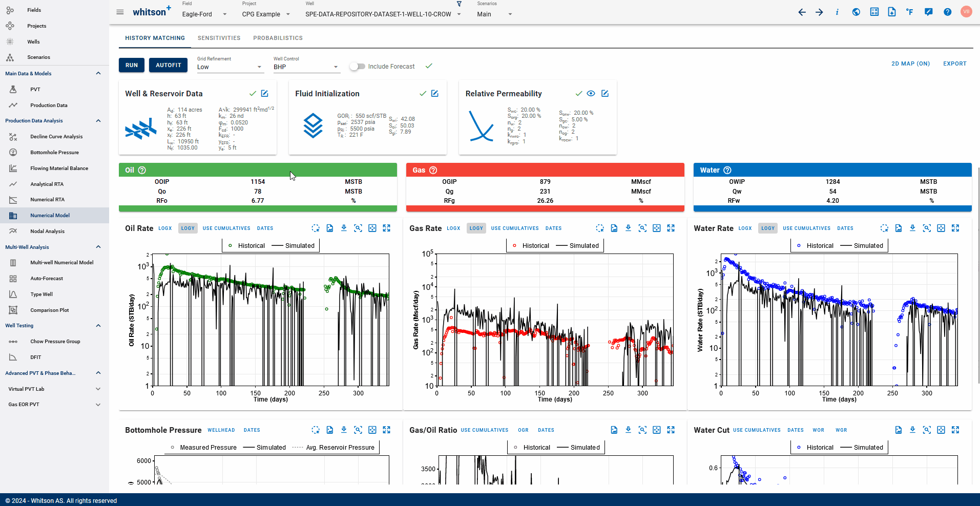
Task: Open the user avatar VB
Action: point(966,12)
